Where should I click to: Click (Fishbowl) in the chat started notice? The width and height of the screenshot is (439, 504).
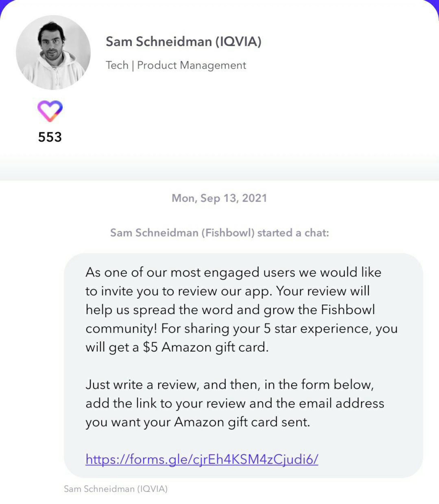[x=228, y=233]
